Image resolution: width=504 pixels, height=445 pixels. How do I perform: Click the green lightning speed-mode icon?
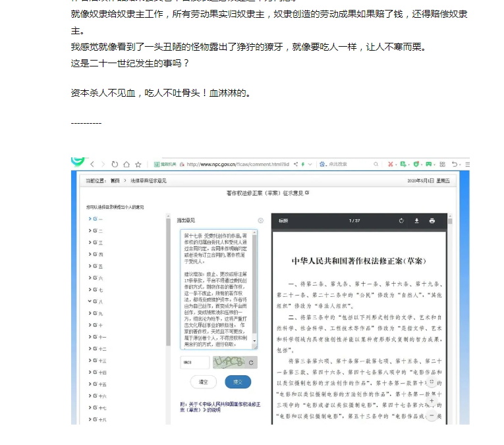[303, 164]
